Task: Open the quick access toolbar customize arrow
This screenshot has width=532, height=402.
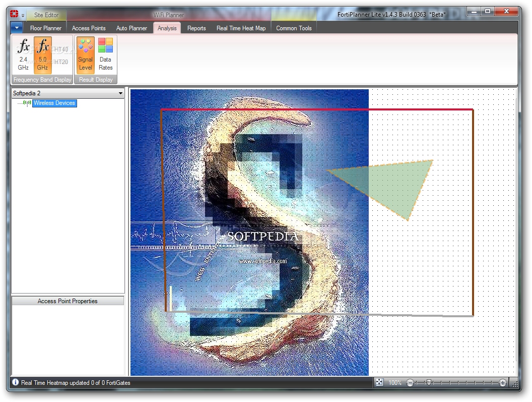Action: [23, 15]
